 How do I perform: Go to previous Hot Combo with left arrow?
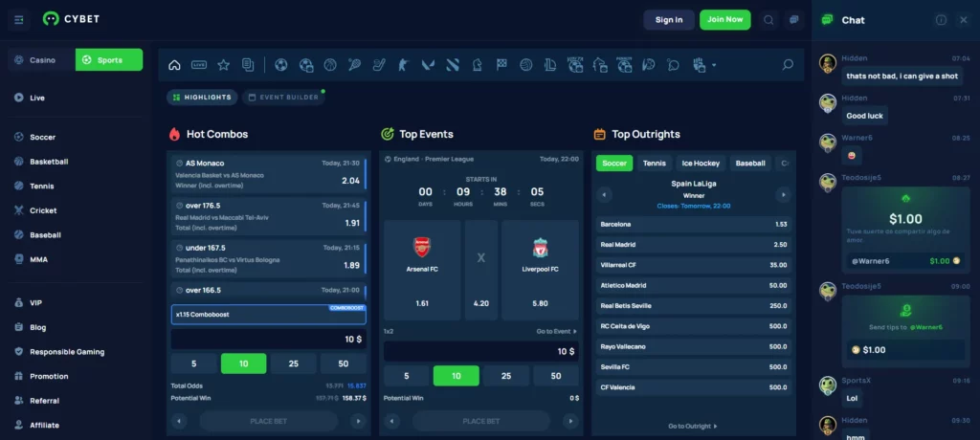pos(179,421)
